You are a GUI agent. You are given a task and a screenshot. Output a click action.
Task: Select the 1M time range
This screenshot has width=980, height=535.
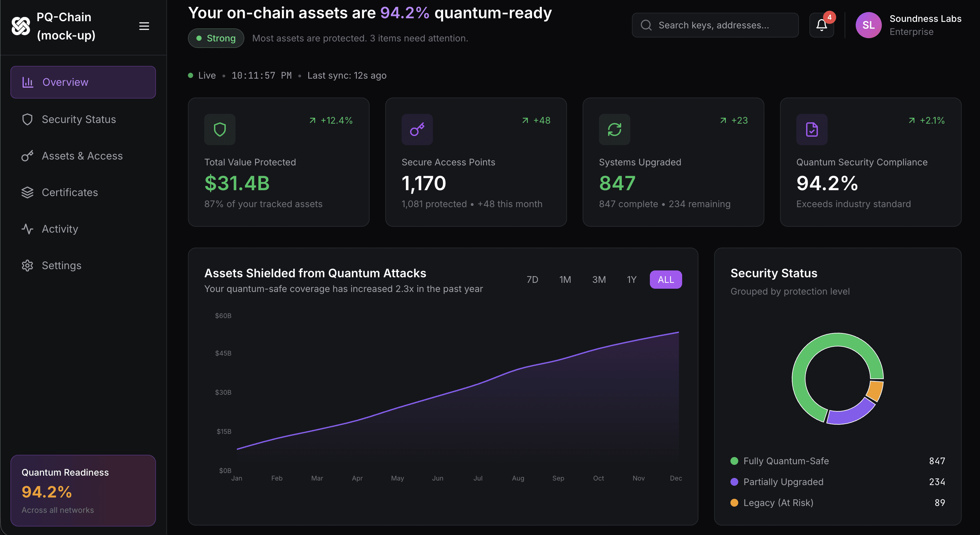[565, 280]
